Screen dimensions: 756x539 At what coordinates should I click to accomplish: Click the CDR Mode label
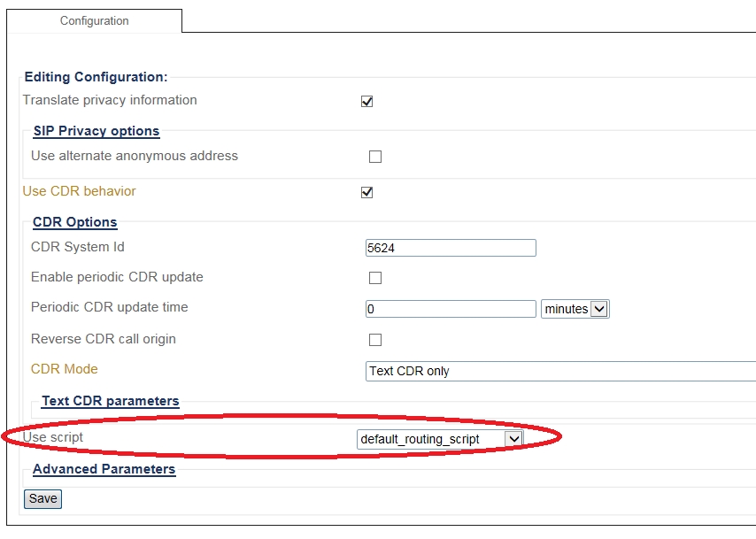[x=65, y=369]
